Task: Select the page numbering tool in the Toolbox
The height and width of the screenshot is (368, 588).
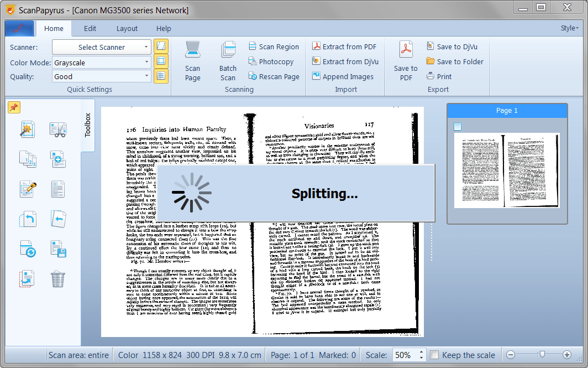Action: (x=27, y=159)
